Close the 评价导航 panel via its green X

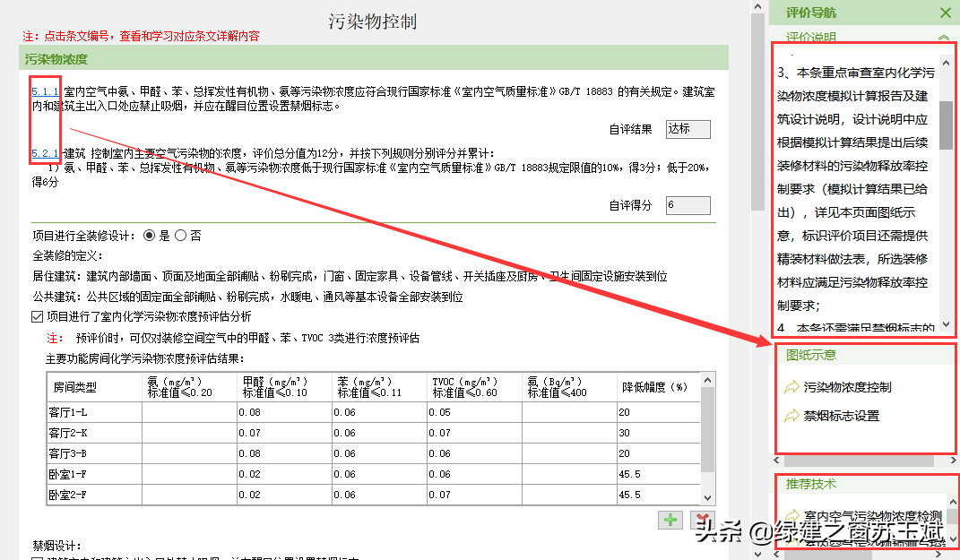click(x=946, y=13)
